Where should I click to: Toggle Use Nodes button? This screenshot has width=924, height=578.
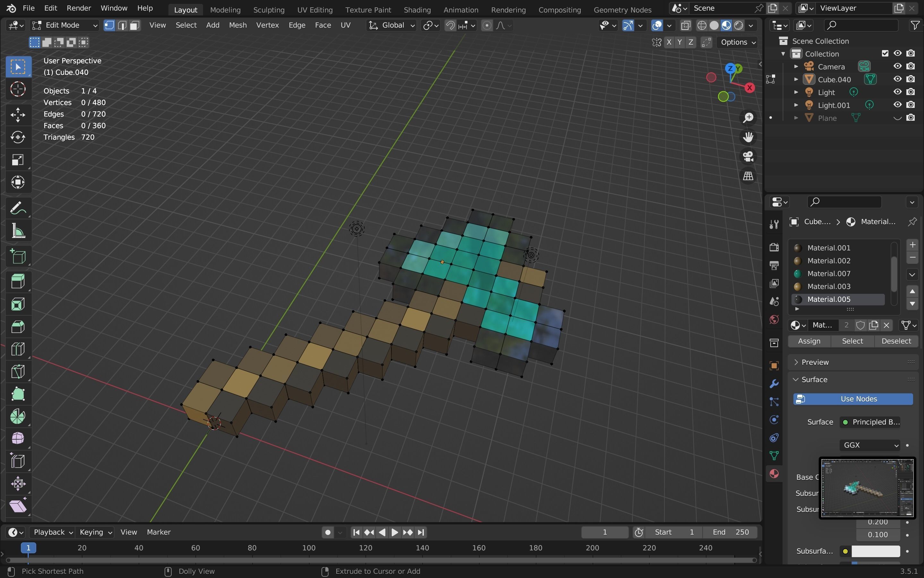[853, 399]
